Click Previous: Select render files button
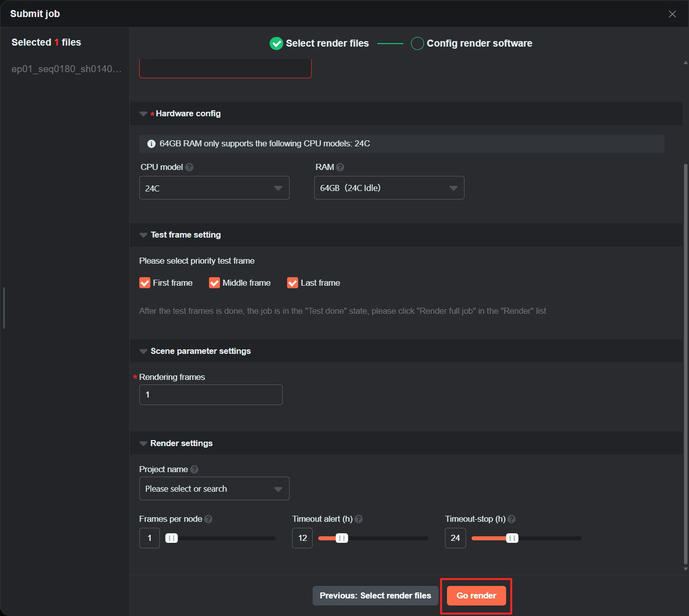The image size is (689, 616). (x=375, y=595)
